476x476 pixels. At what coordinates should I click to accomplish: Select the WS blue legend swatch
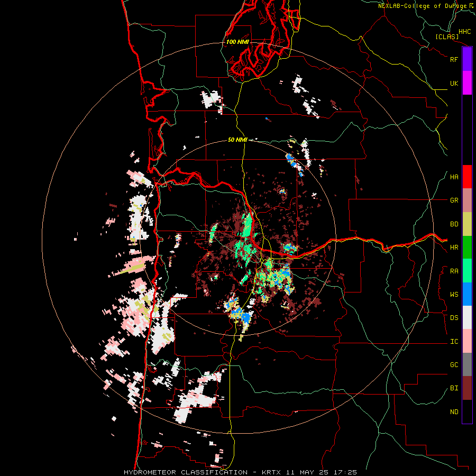pyautogui.click(x=467, y=294)
